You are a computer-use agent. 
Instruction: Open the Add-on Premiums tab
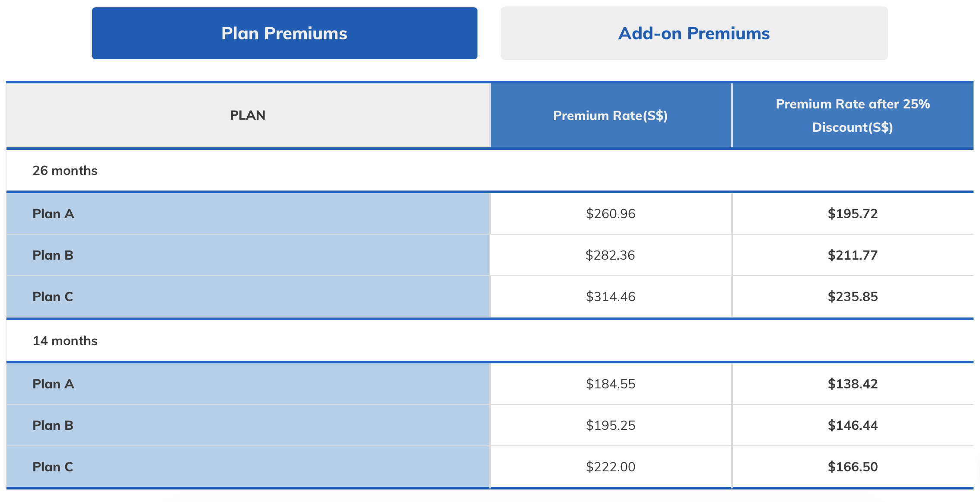coord(694,33)
